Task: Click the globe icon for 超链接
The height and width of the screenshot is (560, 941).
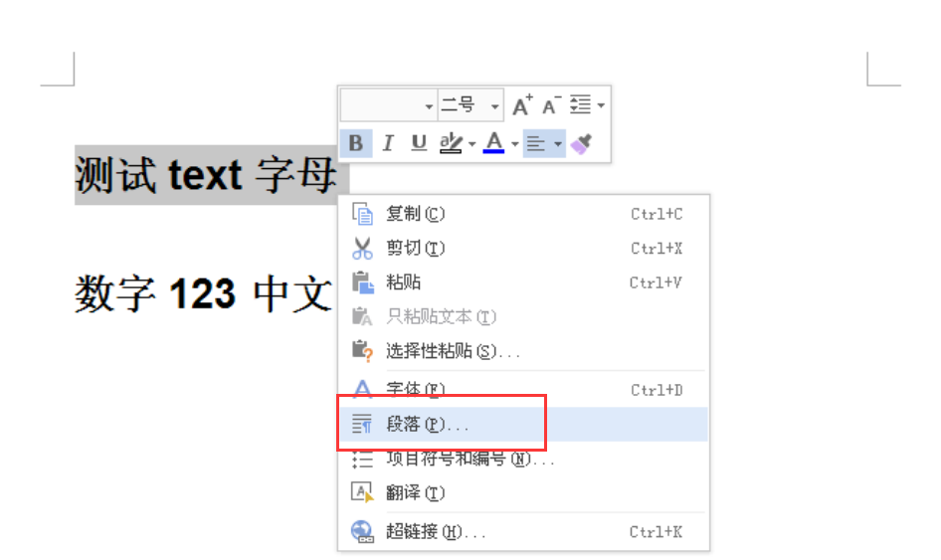Action: (362, 532)
